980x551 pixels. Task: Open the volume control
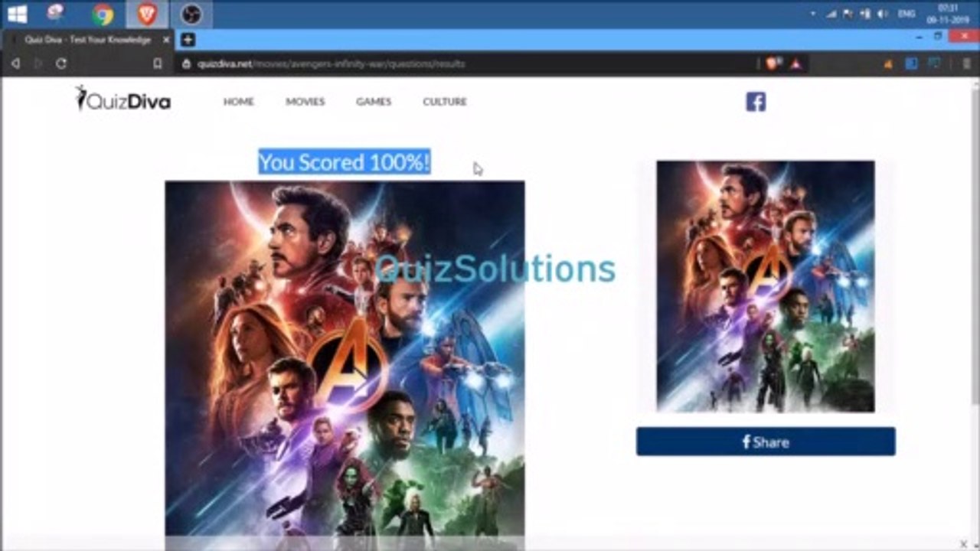click(883, 14)
